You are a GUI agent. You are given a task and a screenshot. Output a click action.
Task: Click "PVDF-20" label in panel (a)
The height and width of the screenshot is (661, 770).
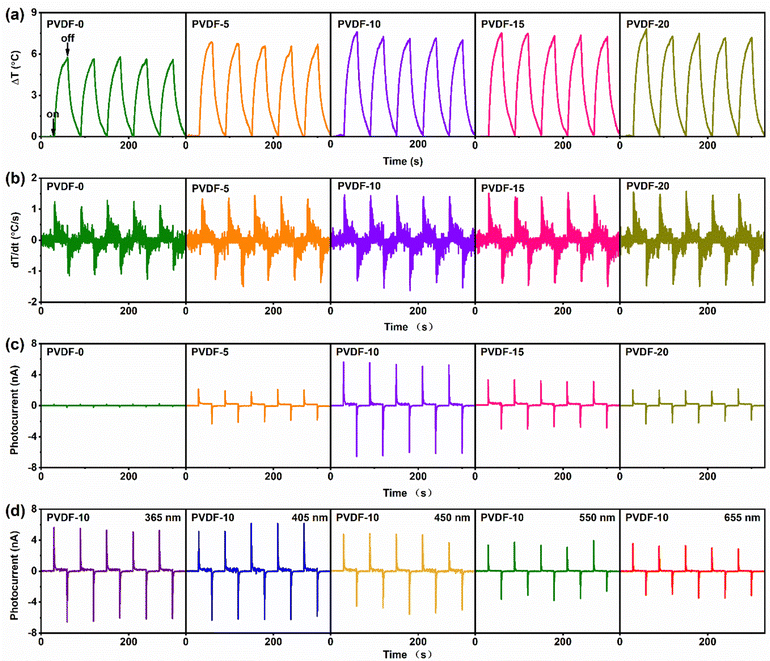coord(648,24)
